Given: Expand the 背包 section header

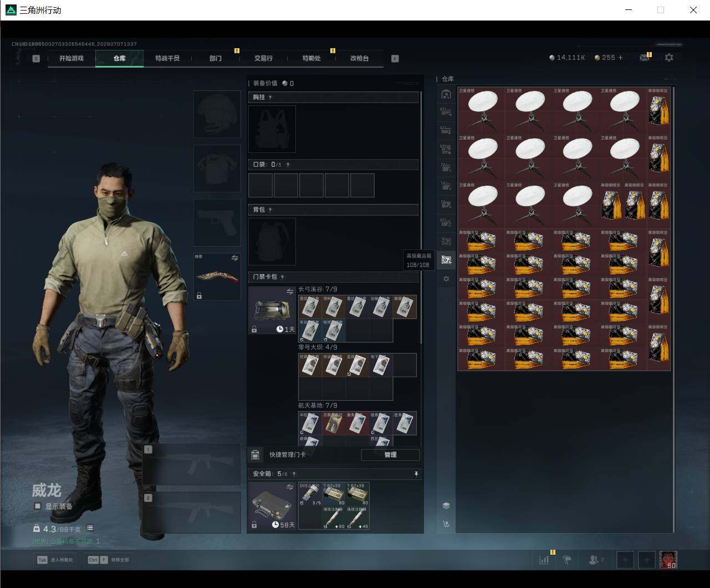Looking at the screenshot, I should tap(333, 209).
